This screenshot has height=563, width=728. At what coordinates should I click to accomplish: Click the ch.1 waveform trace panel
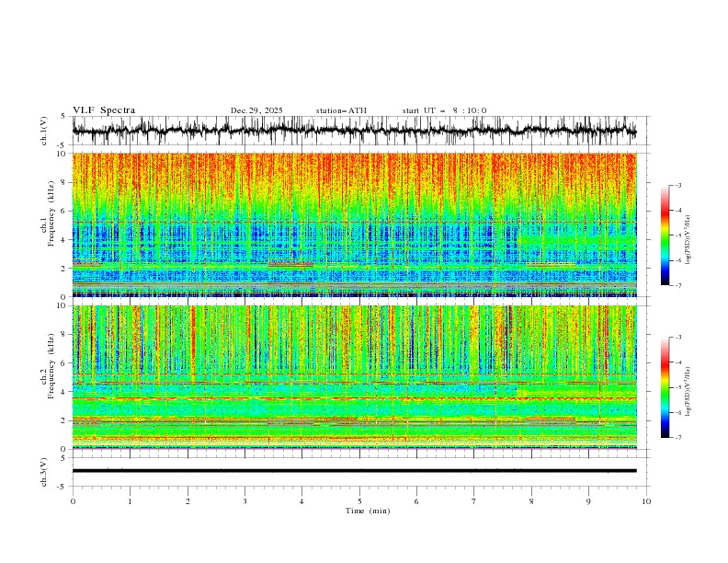[360, 131]
